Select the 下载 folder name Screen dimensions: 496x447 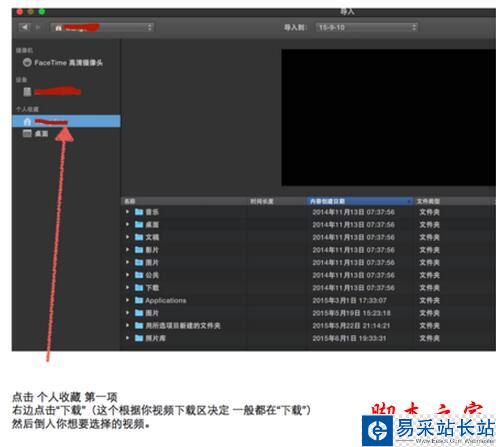[152, 288]
